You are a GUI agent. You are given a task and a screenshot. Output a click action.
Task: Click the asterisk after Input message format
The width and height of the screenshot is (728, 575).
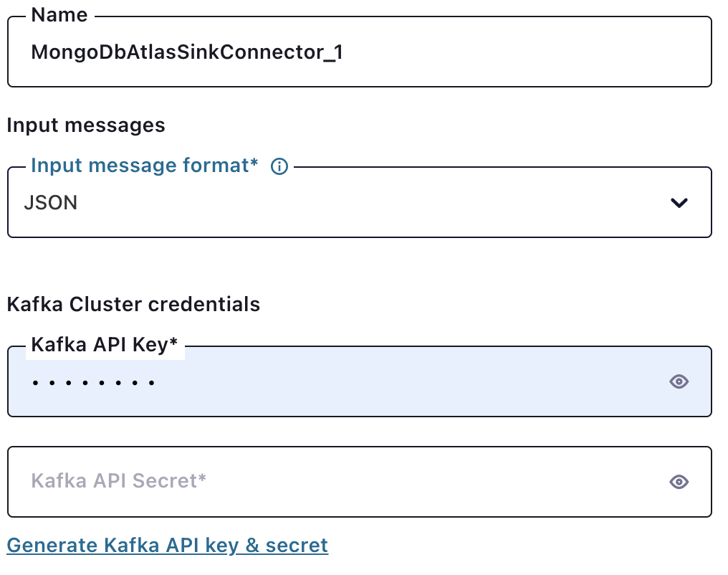click(x=254, y=164)
